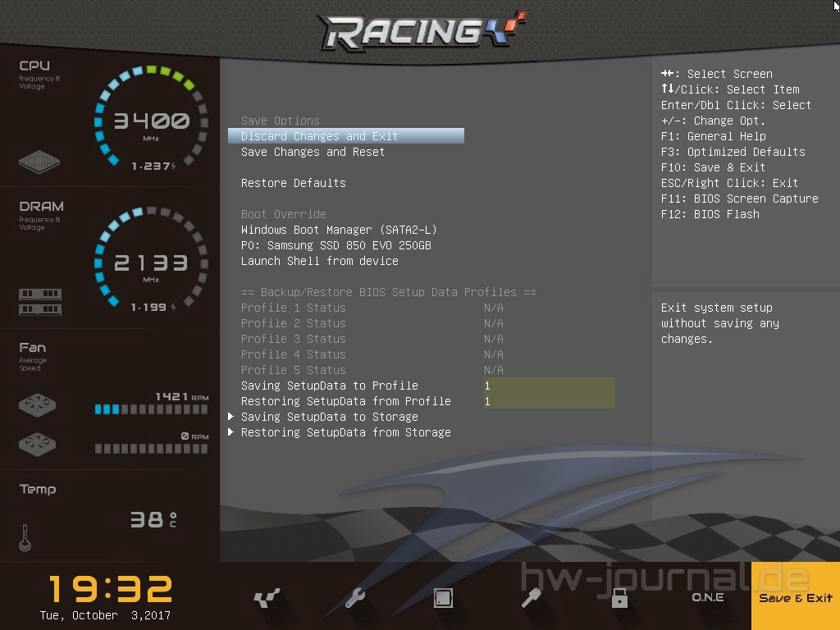
Task: Click the F1: General Help line
Action: 713,136
